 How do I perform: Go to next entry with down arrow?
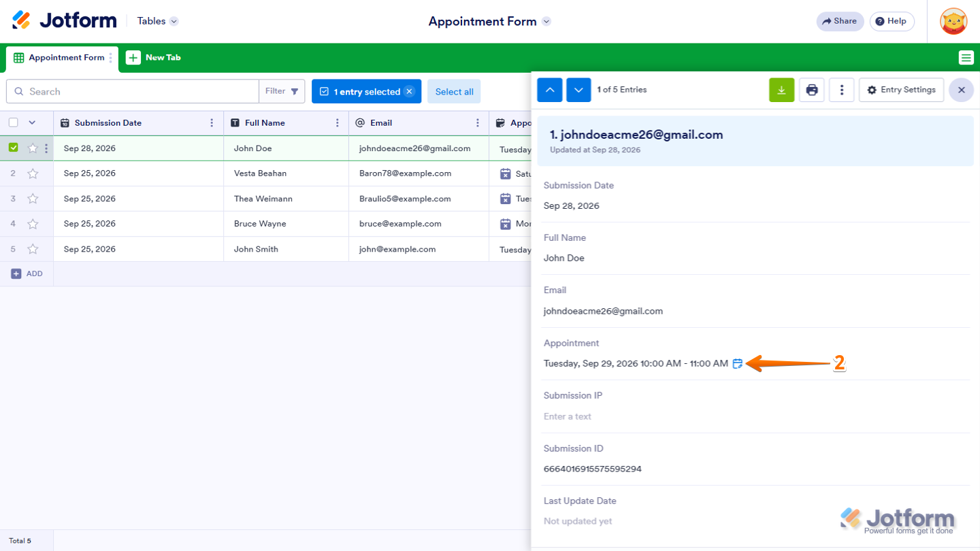[578, 90]
